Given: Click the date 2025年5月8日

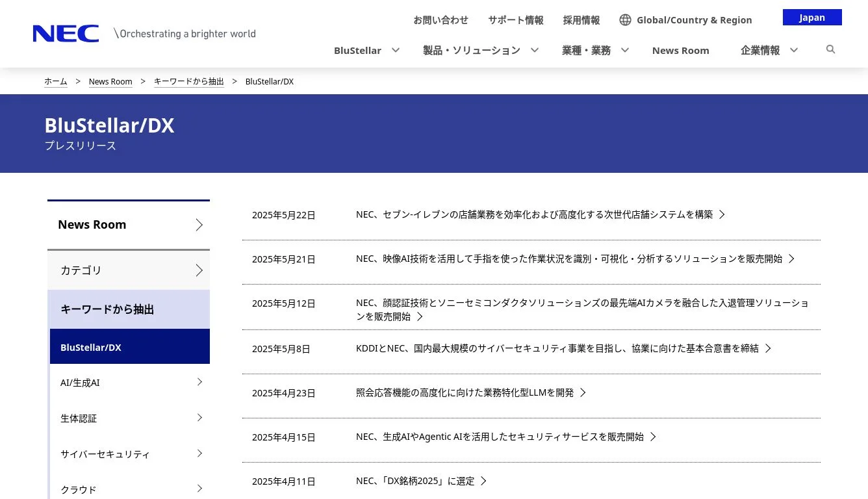Looking at the screenshot, I should (x=281, y=349).
